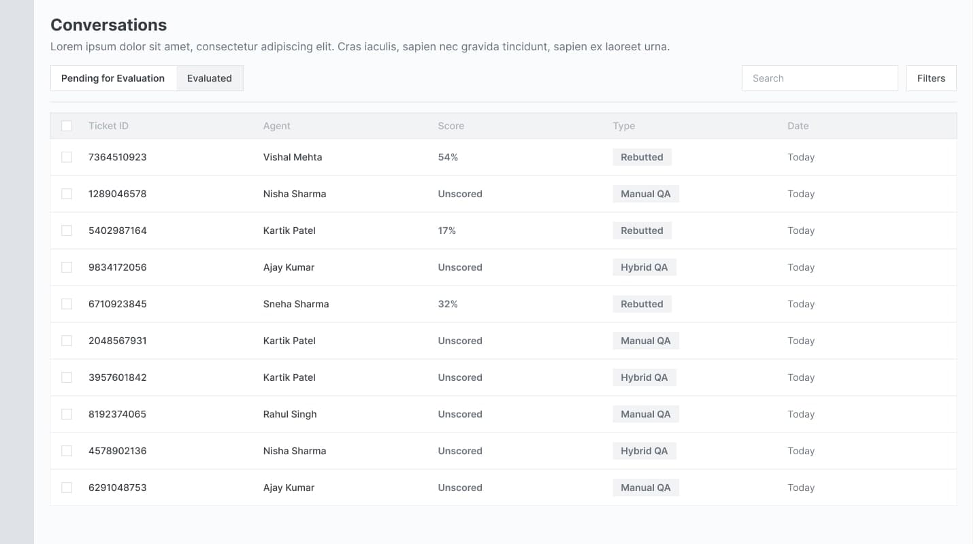980x544 pixels.
Task: Click Rebutted tag in ticket 5402987164 row
Action: [642, 231]
